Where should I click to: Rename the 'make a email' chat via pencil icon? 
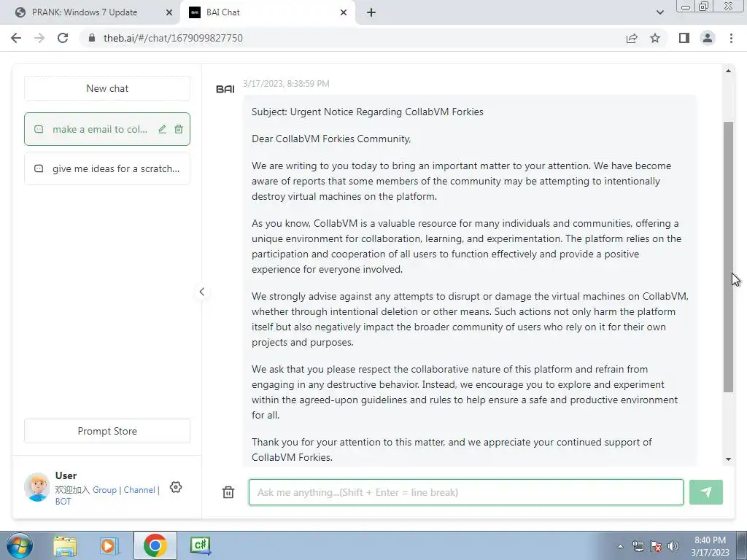pos(163,129)
